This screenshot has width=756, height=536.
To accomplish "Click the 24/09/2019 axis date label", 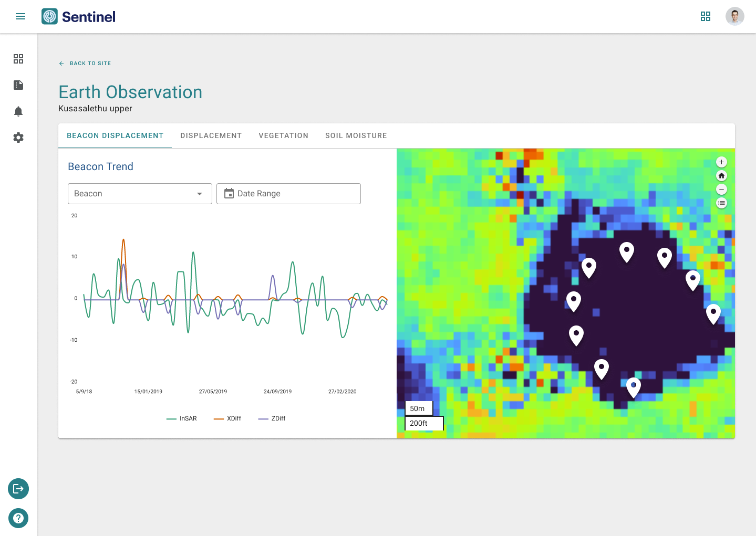I will pos(277,392).
